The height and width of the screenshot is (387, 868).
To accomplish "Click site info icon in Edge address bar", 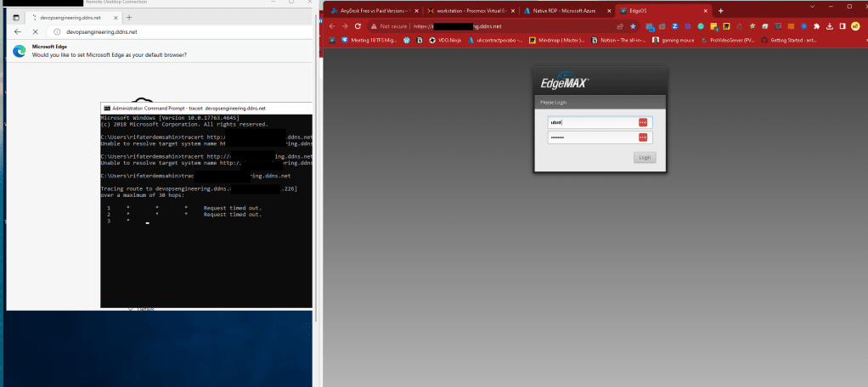I will click(56, 31).
